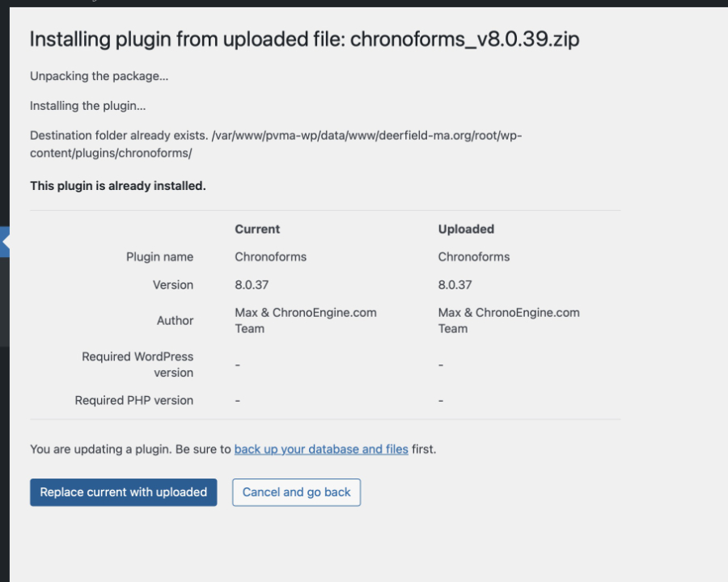This screenshot has width=728, height=582.
Task: Open the back up your database link
Action: pos(320,449)
